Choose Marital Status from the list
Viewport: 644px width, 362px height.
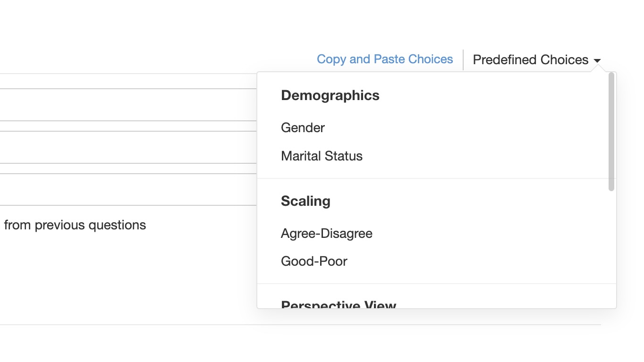[322, 156]
